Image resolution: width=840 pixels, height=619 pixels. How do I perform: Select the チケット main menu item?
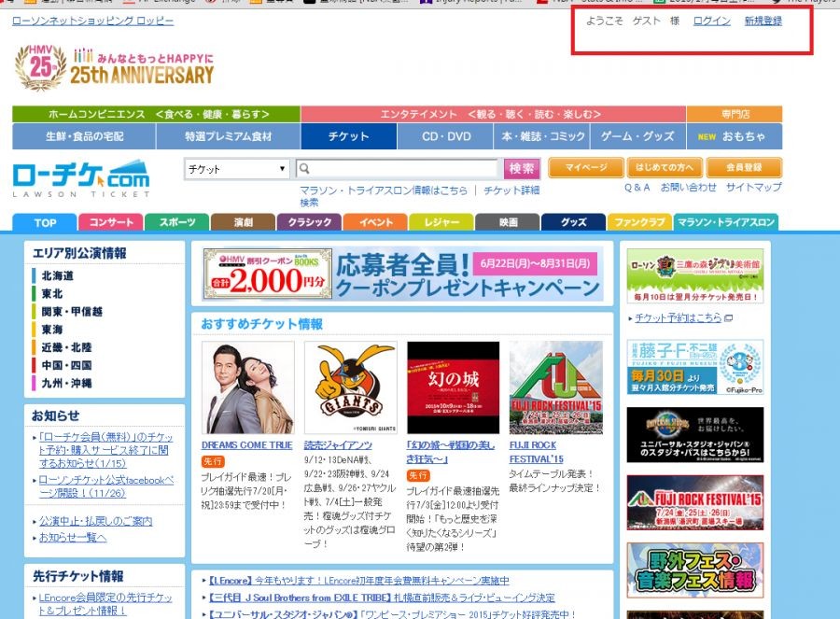pyautogui.click(x=349, y=136)
